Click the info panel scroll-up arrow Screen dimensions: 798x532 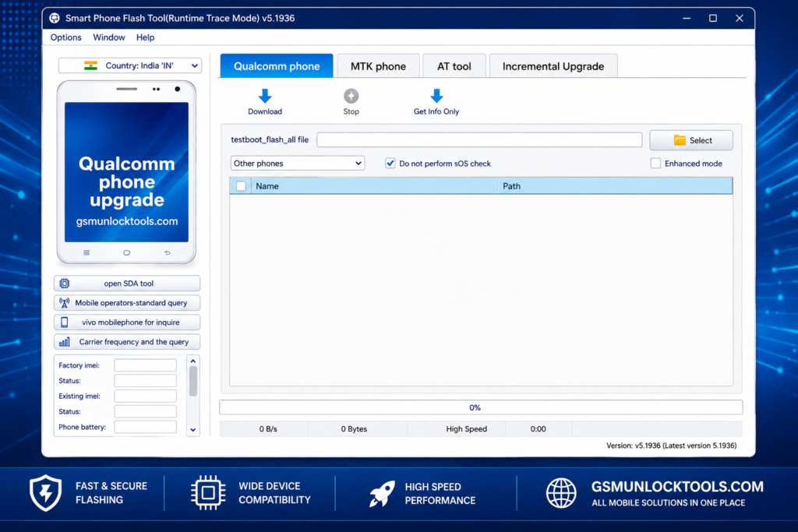193,361
